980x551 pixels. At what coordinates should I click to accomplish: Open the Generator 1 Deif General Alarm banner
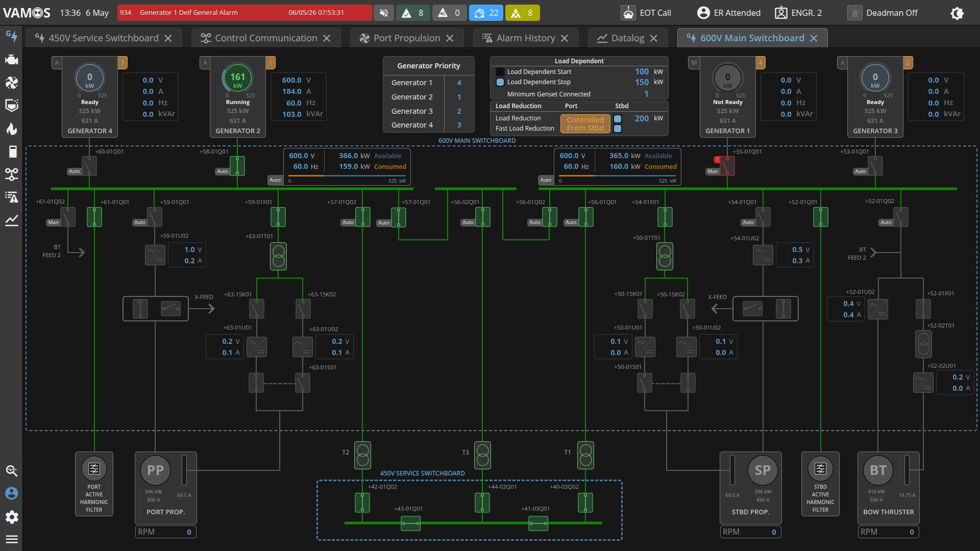tap(244, 13)
